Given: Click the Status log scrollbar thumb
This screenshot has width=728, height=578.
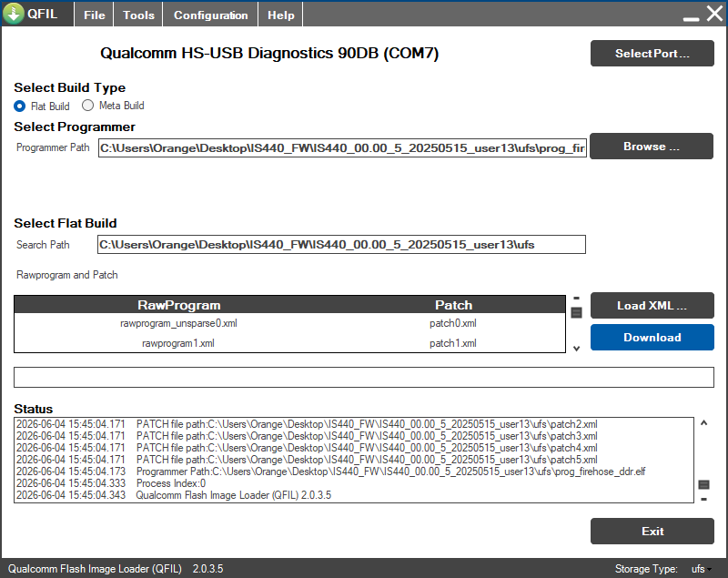Looking at the screenshot, I should coord(703,484).
